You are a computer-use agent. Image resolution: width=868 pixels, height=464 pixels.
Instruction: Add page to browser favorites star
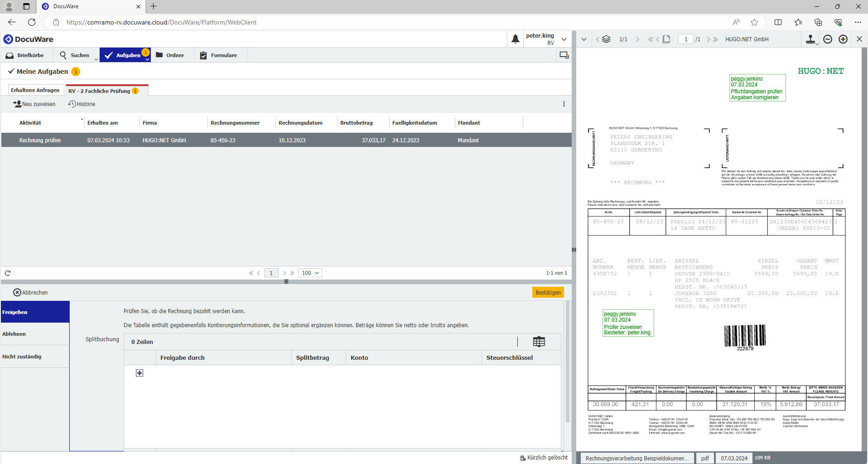point(754,22)
